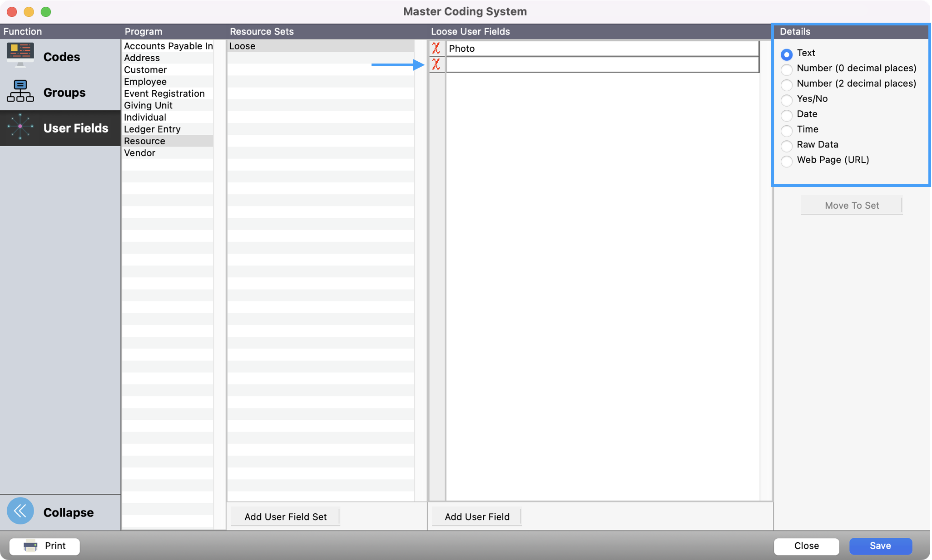The image size is (932, 560).
Task: Select Employee in Program list
Action: coord(145,82)
